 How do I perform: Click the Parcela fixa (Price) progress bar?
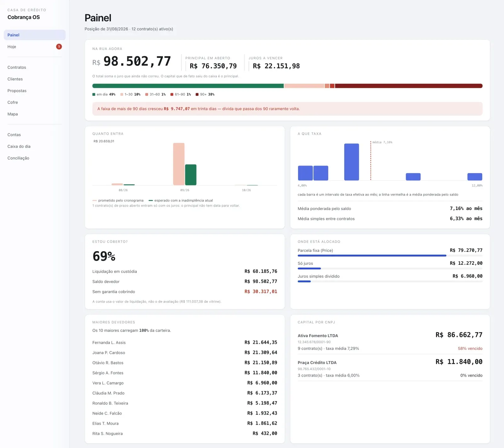[x=390, y=256]
